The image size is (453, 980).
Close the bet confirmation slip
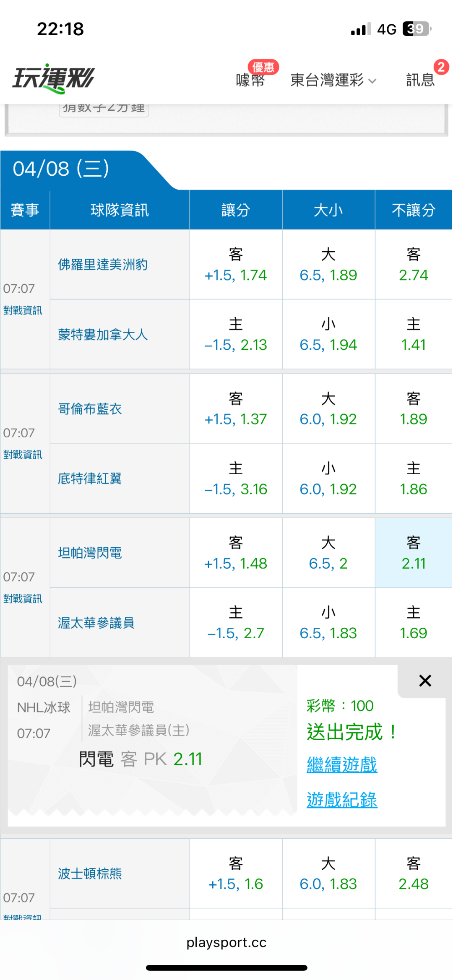pyautogui.click(x=425, y=681)
